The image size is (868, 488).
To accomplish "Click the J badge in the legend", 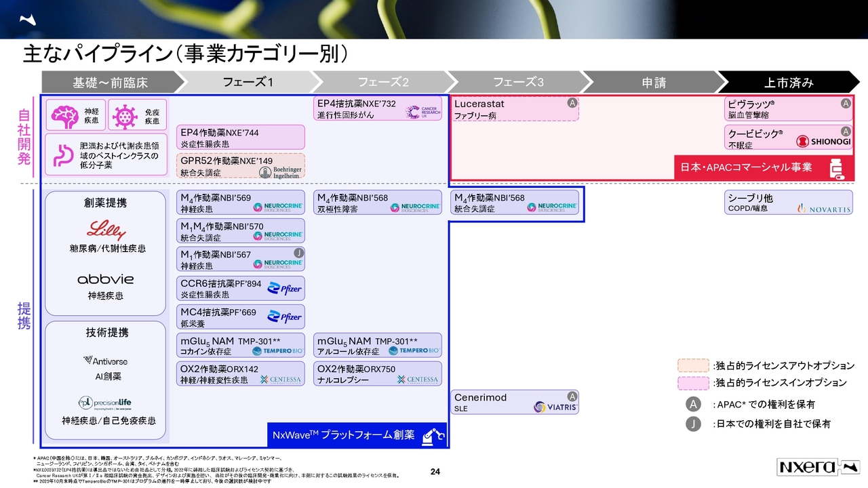I will pos(693,424).
